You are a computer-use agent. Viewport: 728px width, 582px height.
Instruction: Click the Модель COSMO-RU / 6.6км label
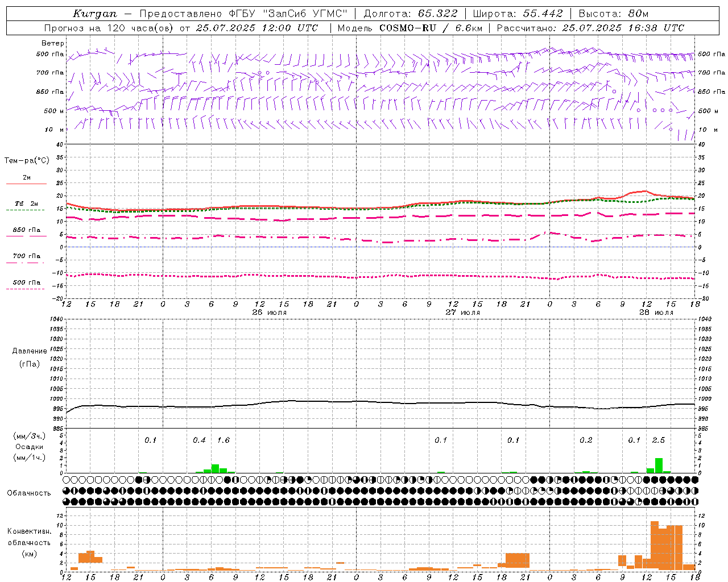(409, 28)
